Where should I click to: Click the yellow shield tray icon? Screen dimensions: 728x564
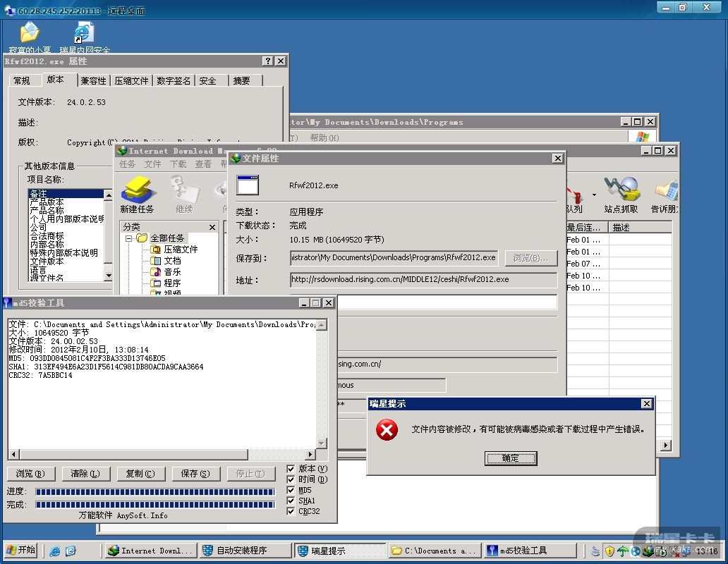[x=609, y=551]
